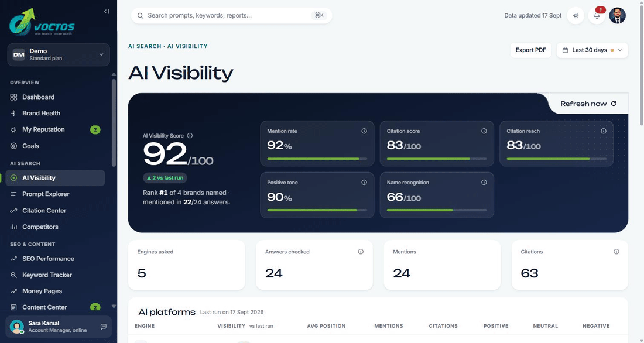Open Dashboard in the sidebar
644x343 pixels.
[x=56, y=97]
